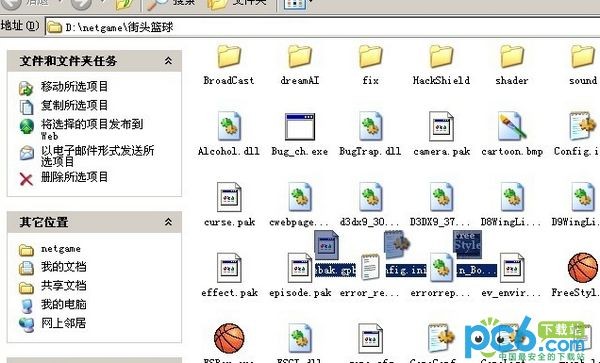Open 网上邻居 from other places

(64, 323)
